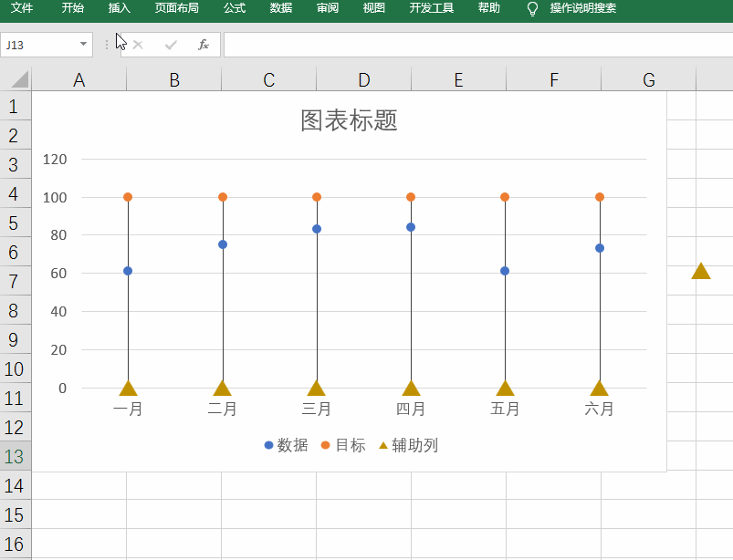Select the blue 数据 marker for 二月
This screenshot has height=560, width=733.
(x=223, y=244)
